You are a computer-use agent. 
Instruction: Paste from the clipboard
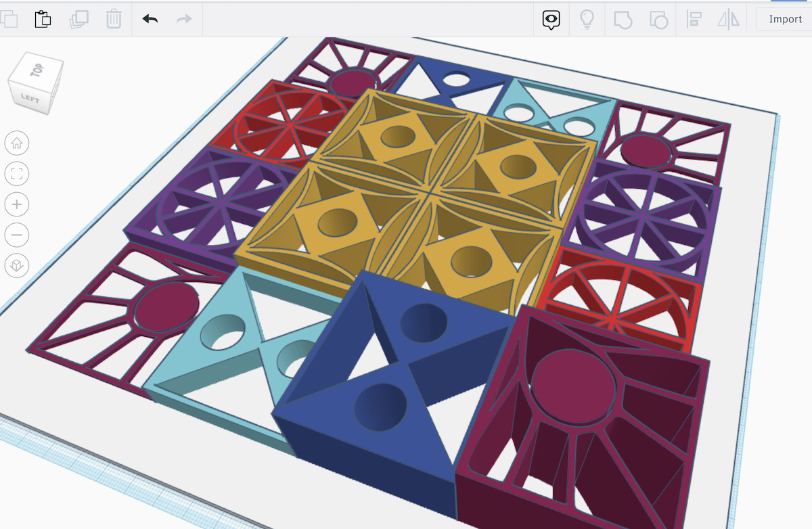tap(42, 20)
